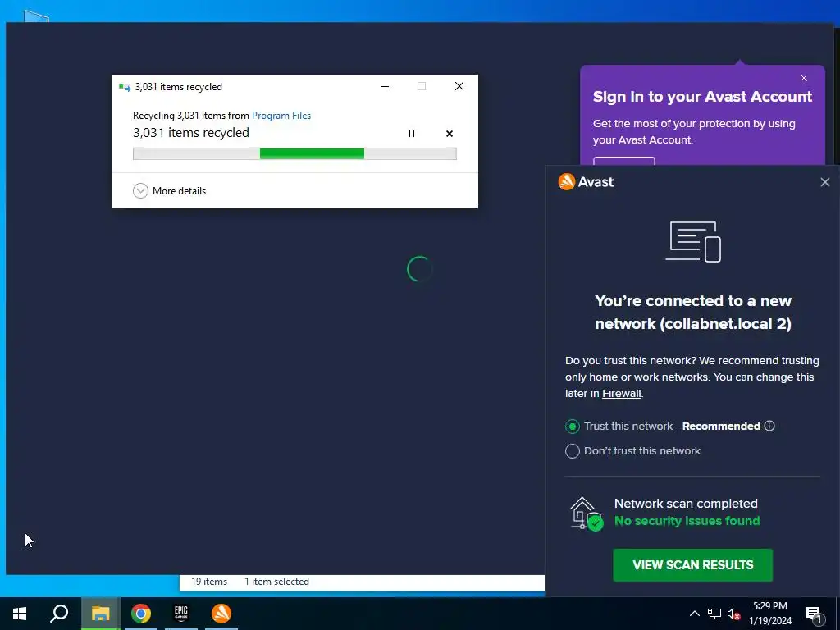
Task: Open the Windows Start menu
Action: click(x=20, y=614)
